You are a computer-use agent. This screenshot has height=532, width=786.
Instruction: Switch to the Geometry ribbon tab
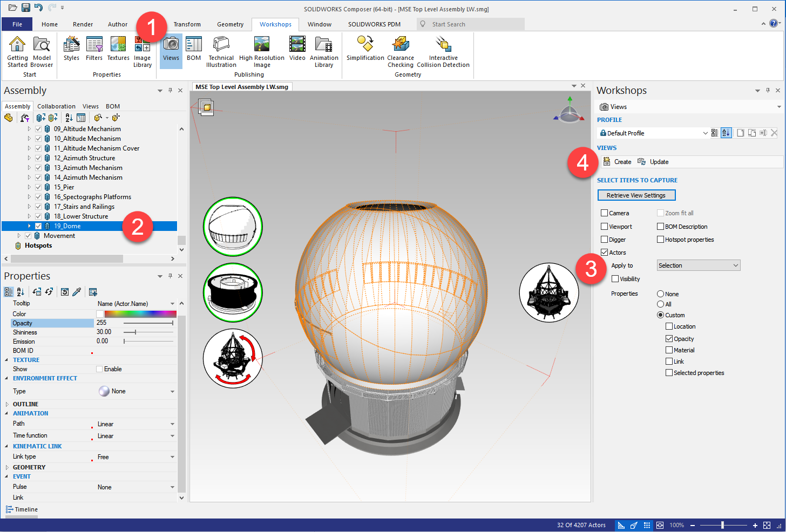[x=230, y=24]
